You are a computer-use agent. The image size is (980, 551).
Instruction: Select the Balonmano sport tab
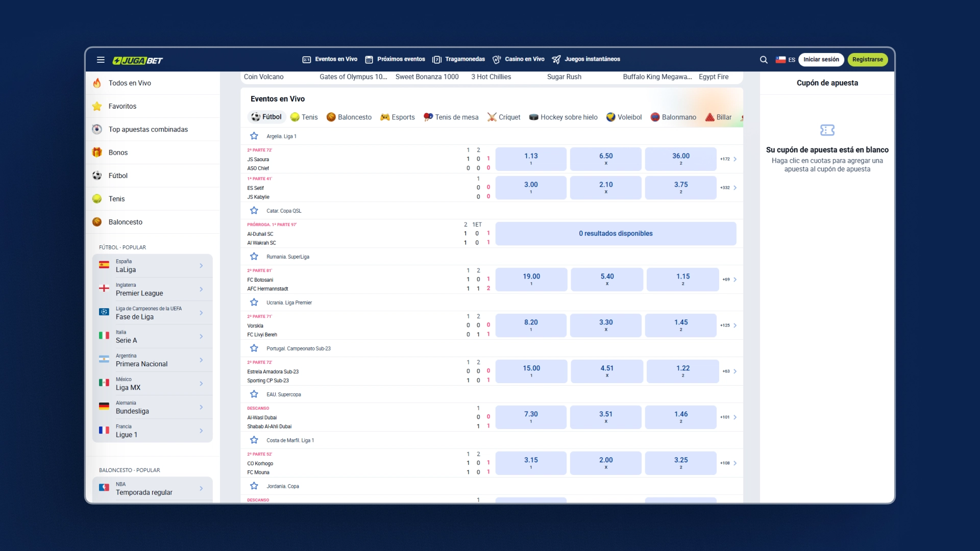673,117
